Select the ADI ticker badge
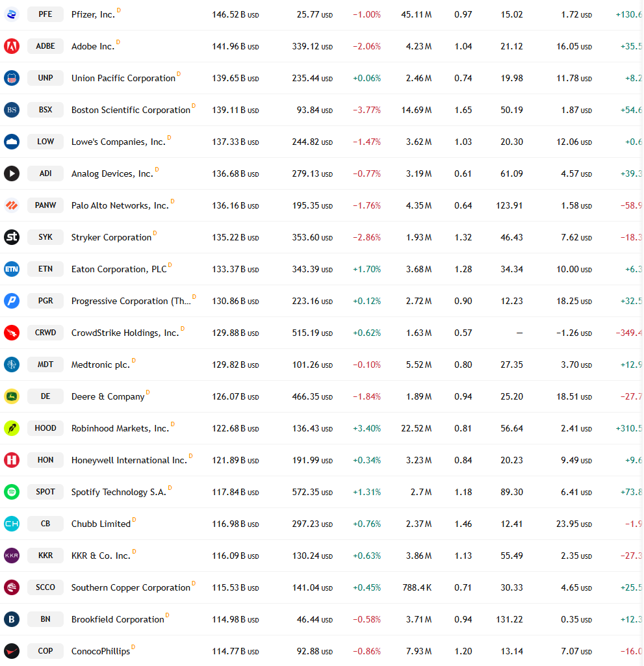The image size is (644, 666). [45, 173]
